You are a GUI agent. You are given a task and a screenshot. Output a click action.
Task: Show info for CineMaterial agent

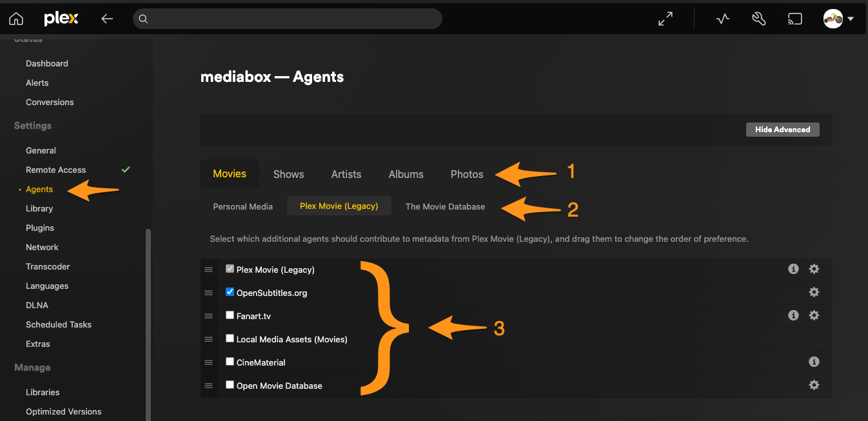click(x=814, y=362)
